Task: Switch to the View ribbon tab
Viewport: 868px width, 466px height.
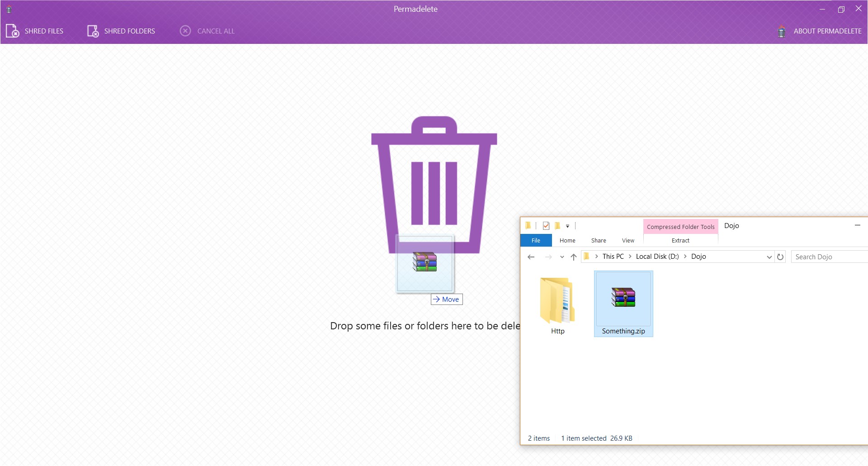Action: pos(628,241)
